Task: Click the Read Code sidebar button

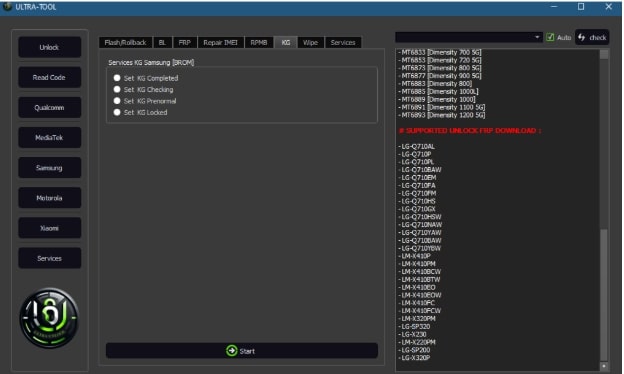Action: click(49, 78)
